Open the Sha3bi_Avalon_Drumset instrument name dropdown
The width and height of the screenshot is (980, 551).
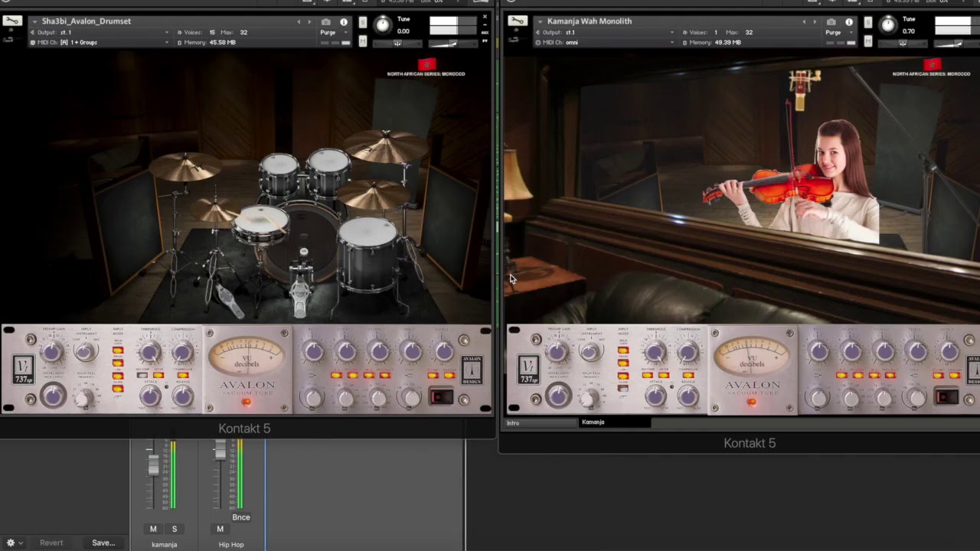34,21
